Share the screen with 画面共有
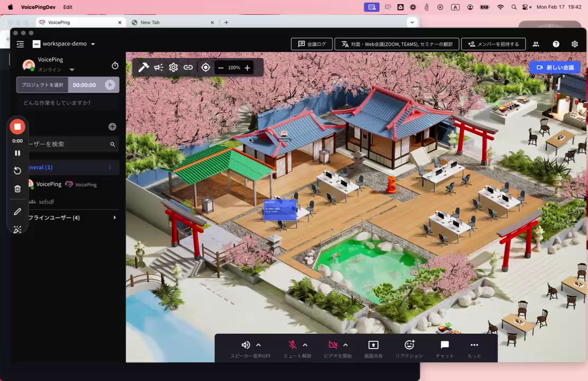 click(x=373, y=348)
